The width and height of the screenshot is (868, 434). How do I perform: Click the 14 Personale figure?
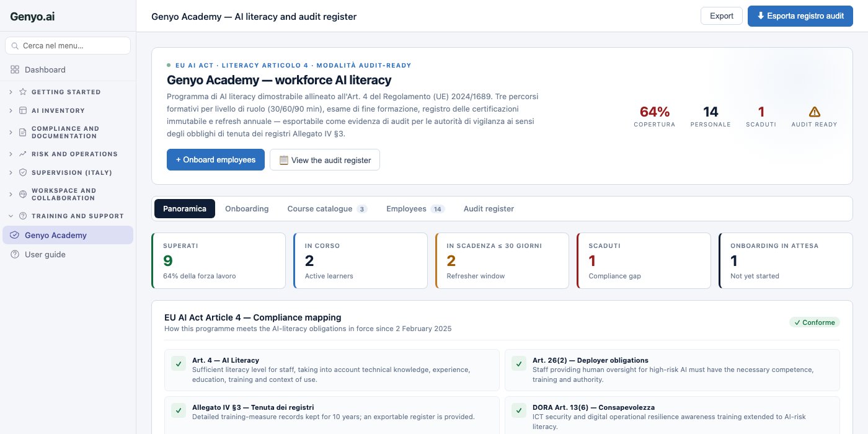pos(711,112)
